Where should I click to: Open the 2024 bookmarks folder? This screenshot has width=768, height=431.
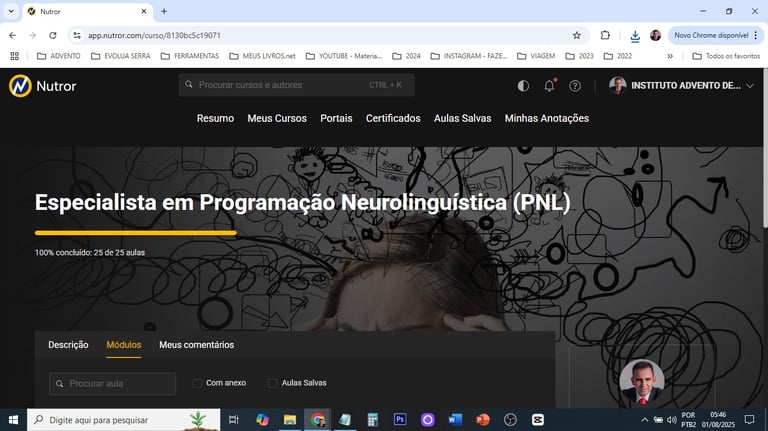click(x=407, y=56)
